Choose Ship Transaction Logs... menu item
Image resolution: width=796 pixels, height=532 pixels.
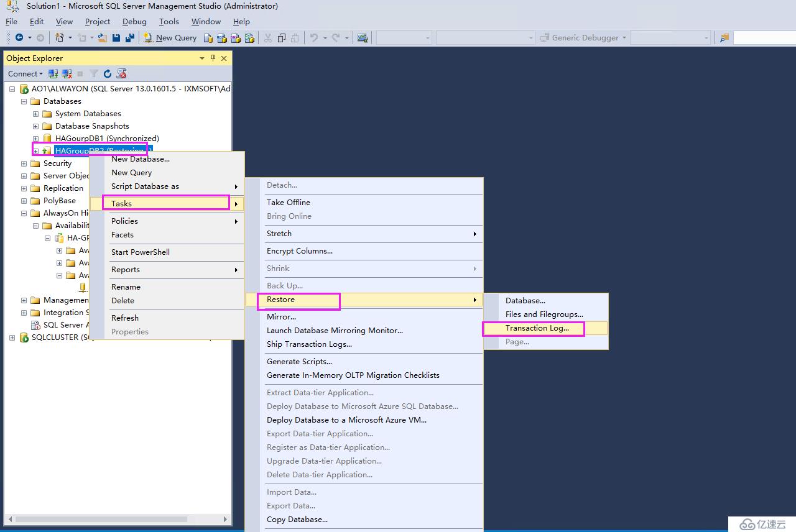coord(364,344)
